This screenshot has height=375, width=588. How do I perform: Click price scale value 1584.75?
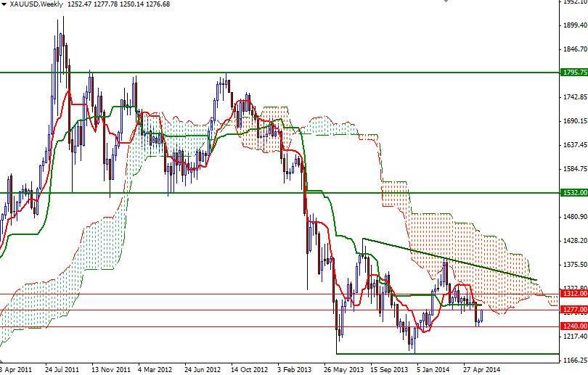tap(575, 168)
